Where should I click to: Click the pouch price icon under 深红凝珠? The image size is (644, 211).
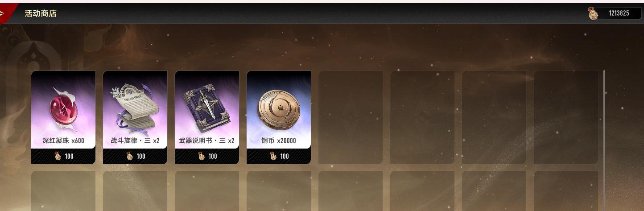coord(58,156)
